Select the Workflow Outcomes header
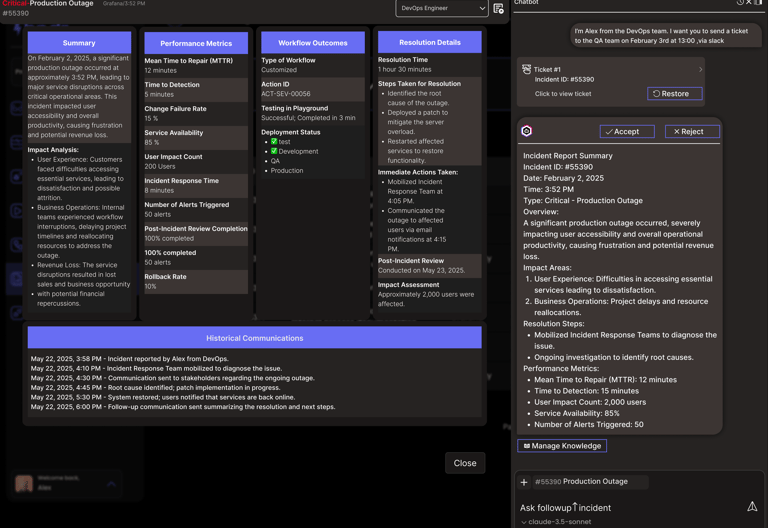The height and width of the screenshot is (528, 768). click(312, 43)
